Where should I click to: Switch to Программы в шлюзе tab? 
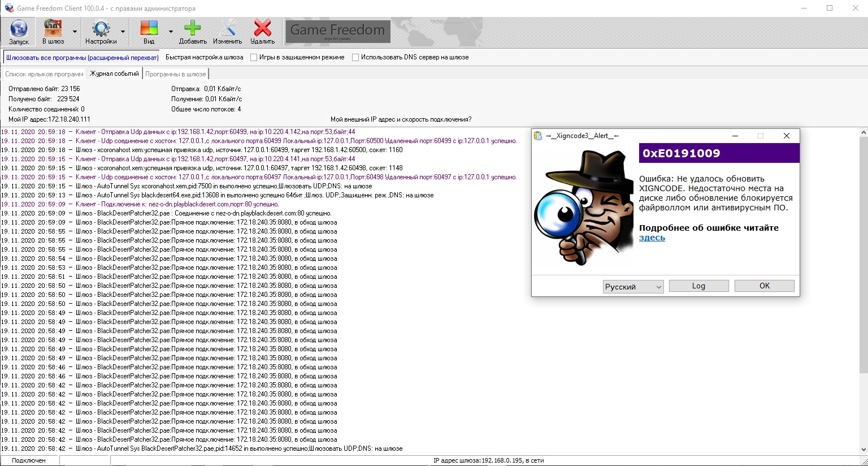pos(176,74)
